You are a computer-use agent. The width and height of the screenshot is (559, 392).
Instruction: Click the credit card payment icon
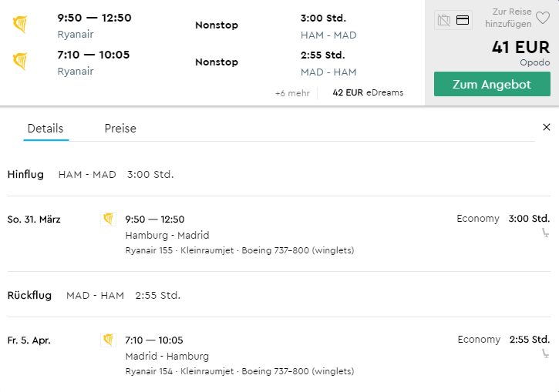click(463, 20)
